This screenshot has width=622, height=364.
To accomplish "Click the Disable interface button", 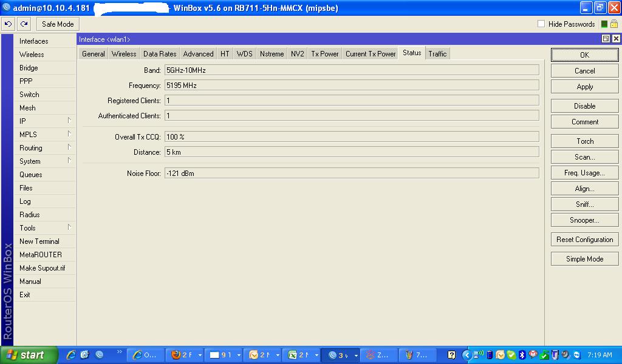I will pyautogui.click(x=585, y=106).
